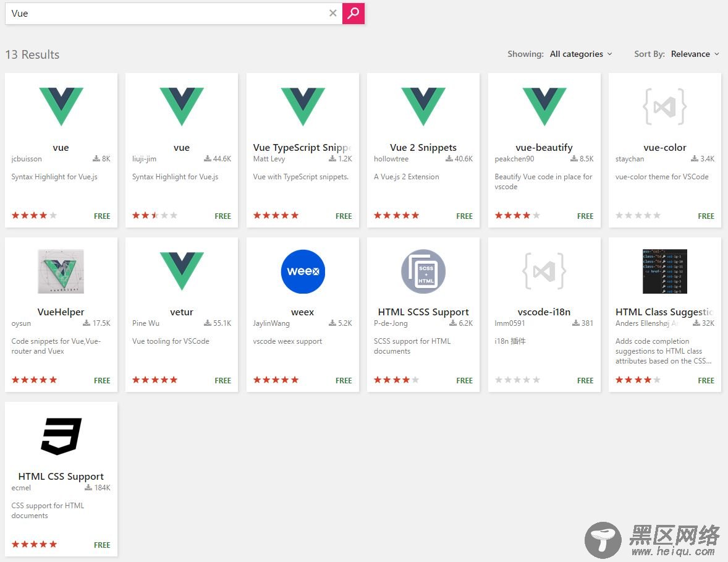
Task: Open the HTML CSS Support title
Action: [x=61, y=476]
